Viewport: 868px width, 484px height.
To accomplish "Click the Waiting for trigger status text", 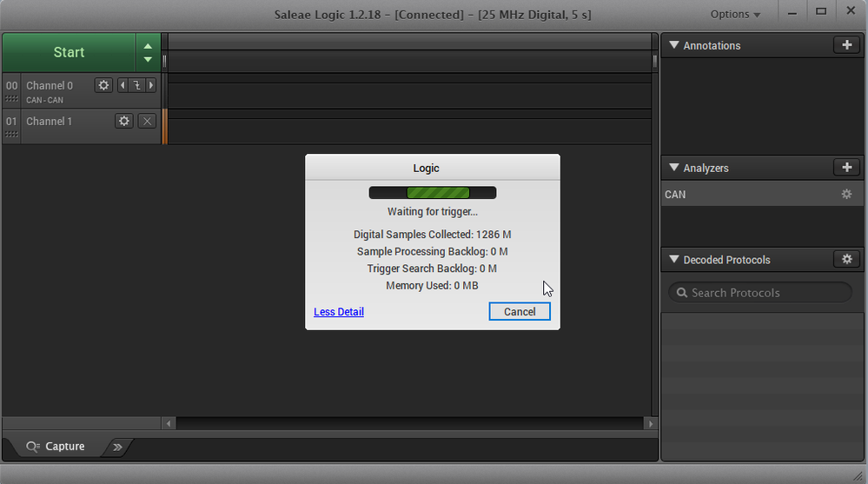I will (x=433, y=211).
